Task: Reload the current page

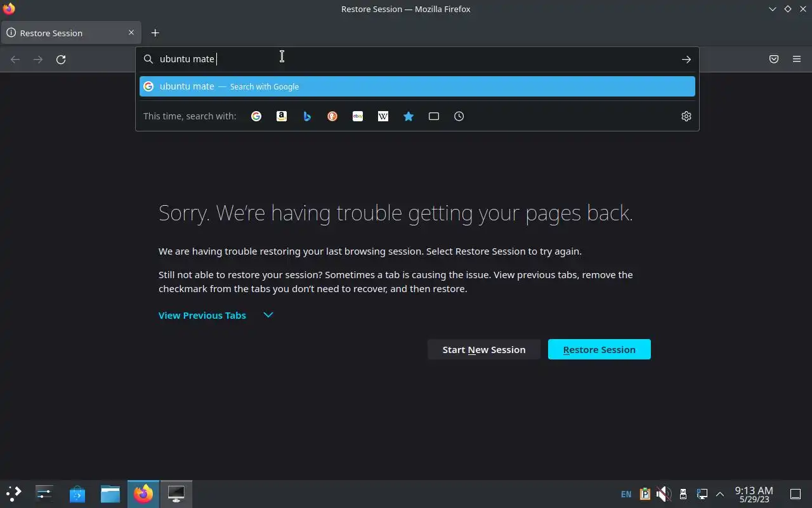Action: coord(61,59)
